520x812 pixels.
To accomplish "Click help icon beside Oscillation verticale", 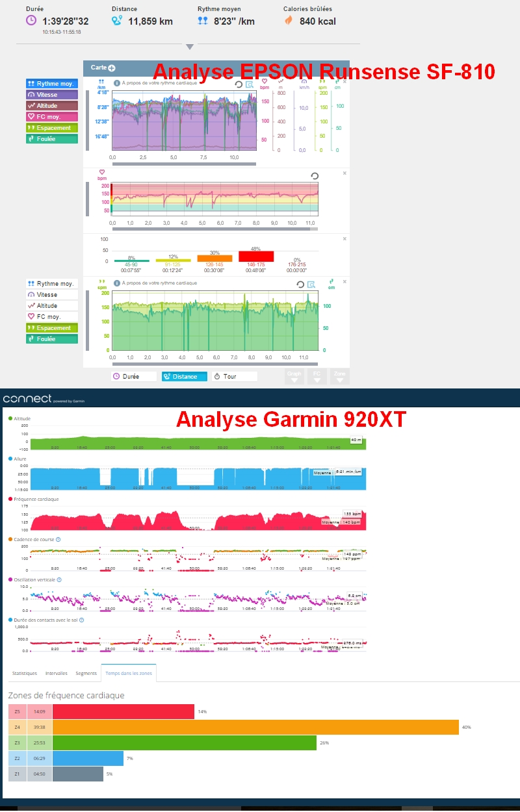I will 58,579.
